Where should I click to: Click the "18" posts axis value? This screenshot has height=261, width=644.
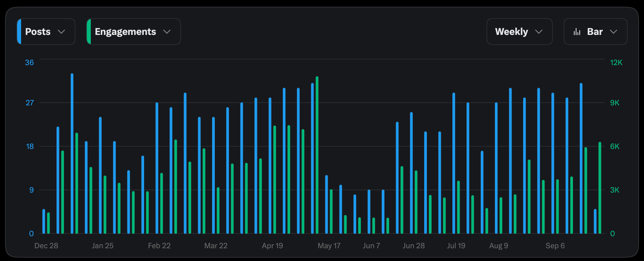click(30, 146)
